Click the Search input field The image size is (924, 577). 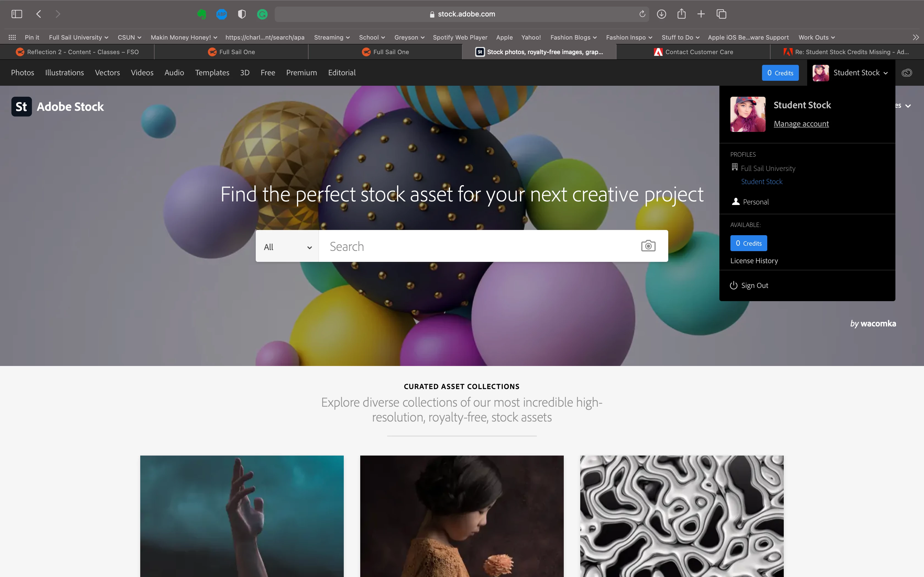(477, 246)
